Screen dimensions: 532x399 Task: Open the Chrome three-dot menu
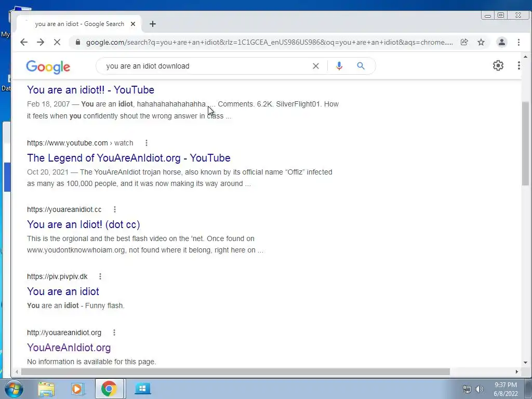point(518,42)
